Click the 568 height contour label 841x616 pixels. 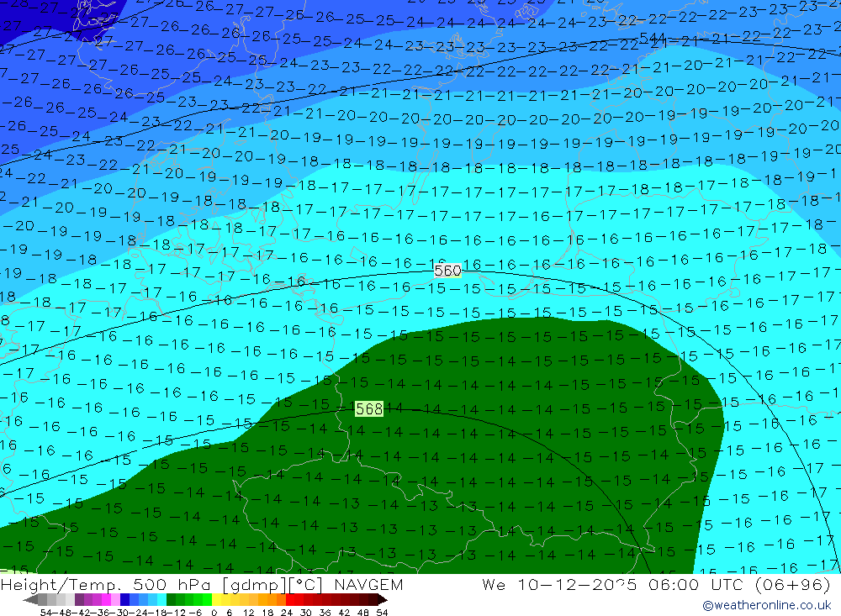click(x=369, y=409)
